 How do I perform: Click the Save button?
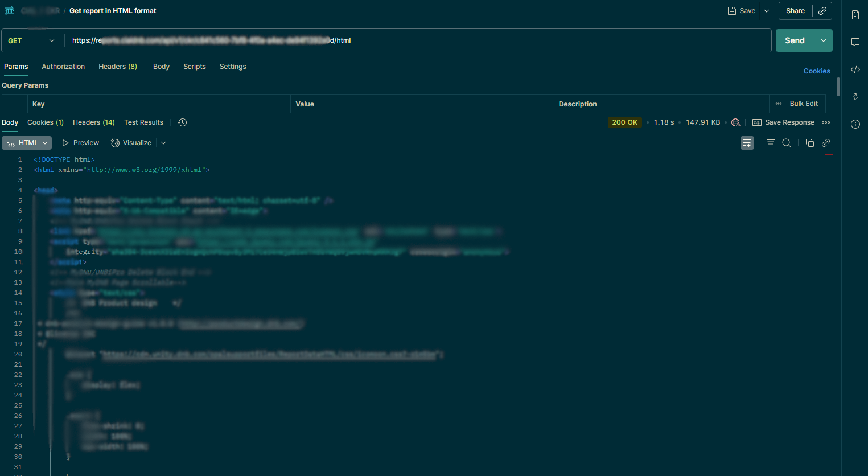(x=742, y=11)
